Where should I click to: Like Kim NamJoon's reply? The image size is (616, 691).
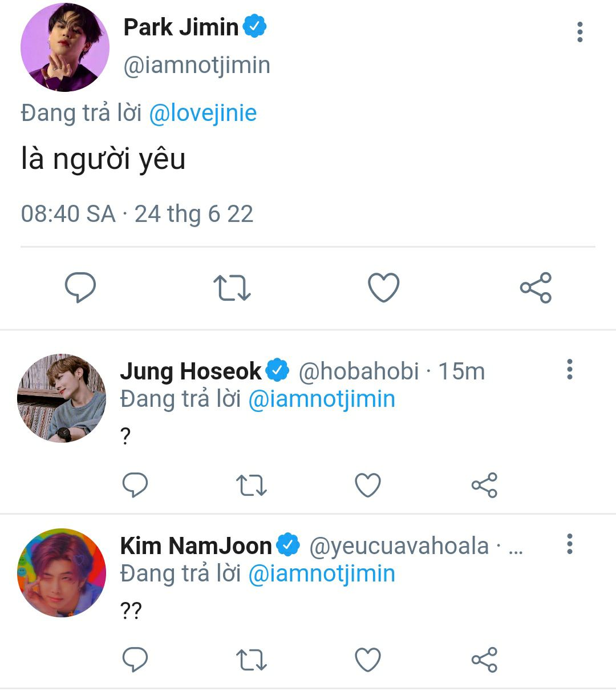(368, 660)
